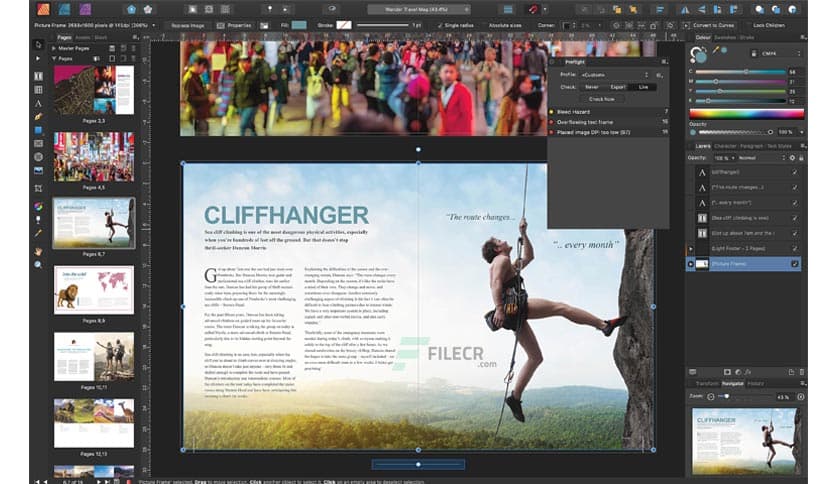The width and height of the screenshot is (836, 484).
Task: Open the layer blend mode Normal dropdown
Action: 761,158
